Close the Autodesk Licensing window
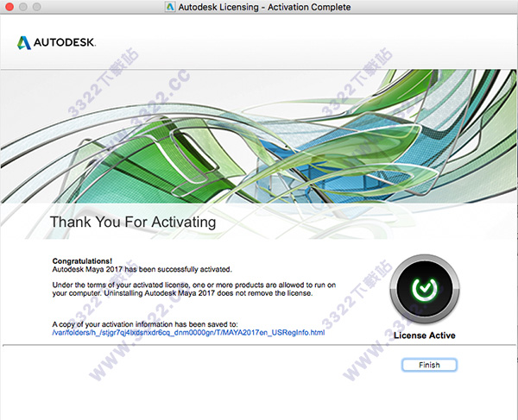This screenshot has width=518, height=420. (x=9, y=7)
